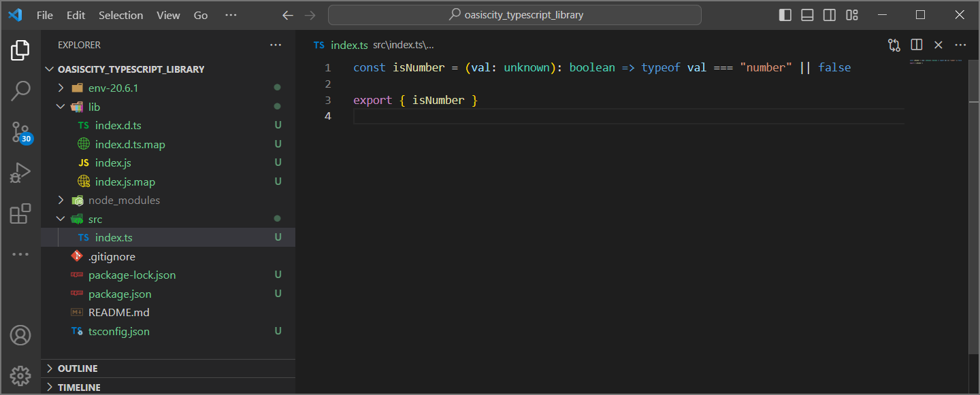Open index.d.ts.map file
980x395 pixels.
tap(168, 144)
